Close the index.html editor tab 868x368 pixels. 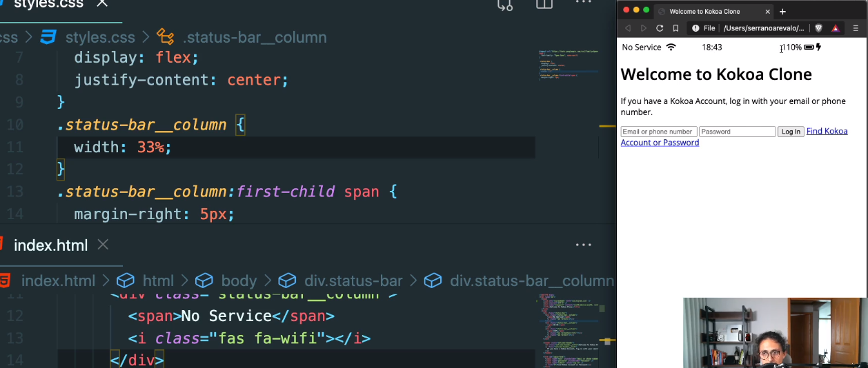[x=103, y=245]
